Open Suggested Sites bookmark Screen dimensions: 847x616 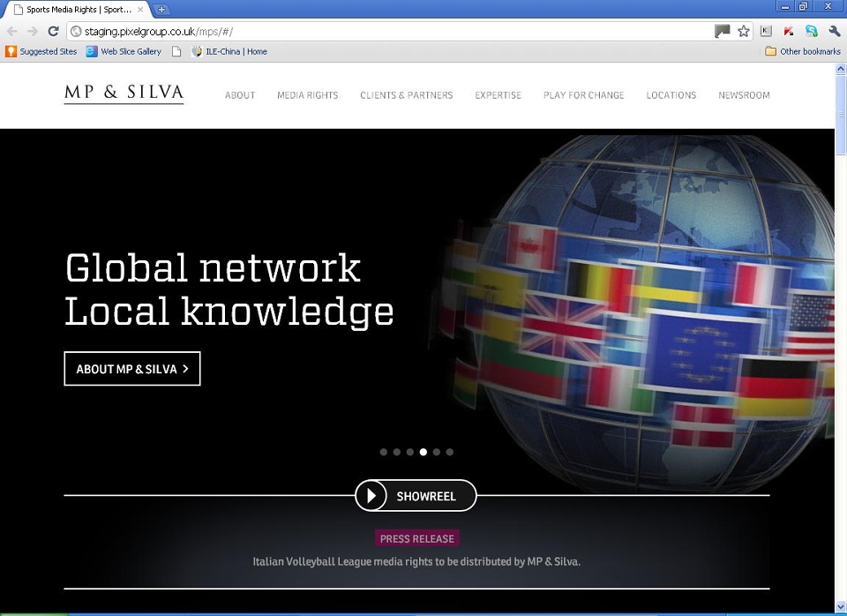[41, 51]
